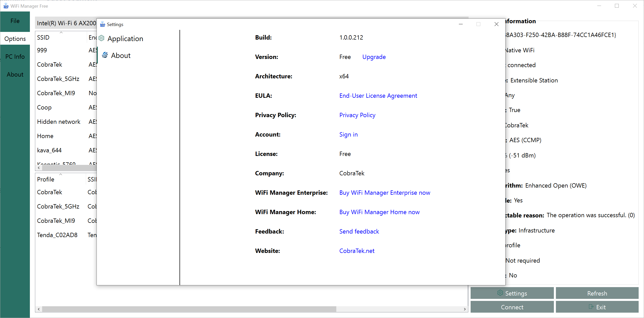Select CobraTek_5GHz in the SSID list
The height and width of the screenshot is (318, 644).
click(66, 79)
